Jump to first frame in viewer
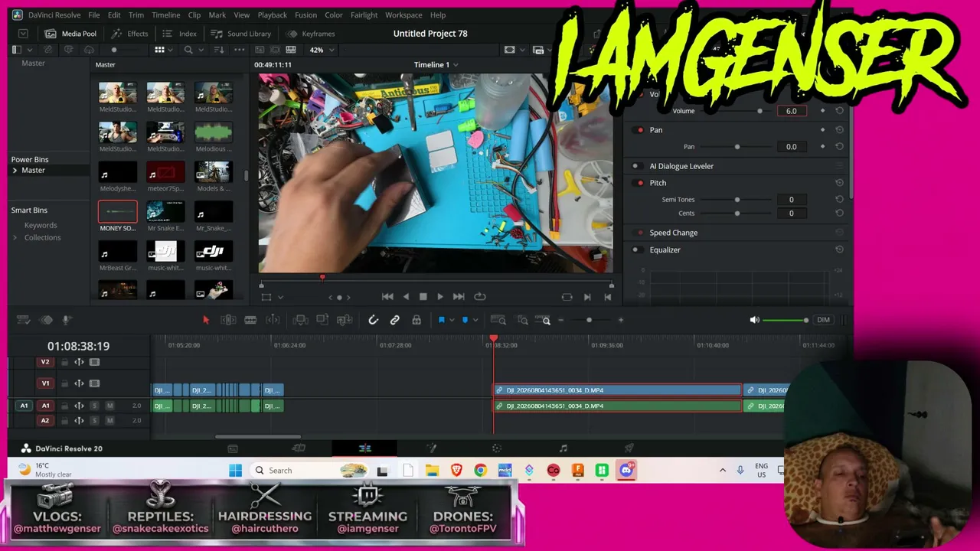The image size is (980, 551). (387, 297)
